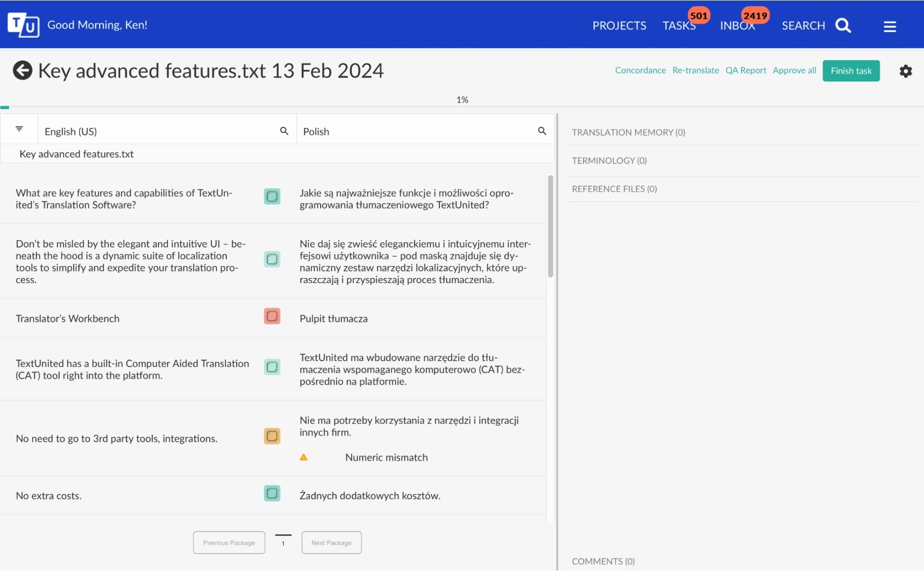Click the Finish task button
Viewport: 924px width, 573px height.
point(851,71)
